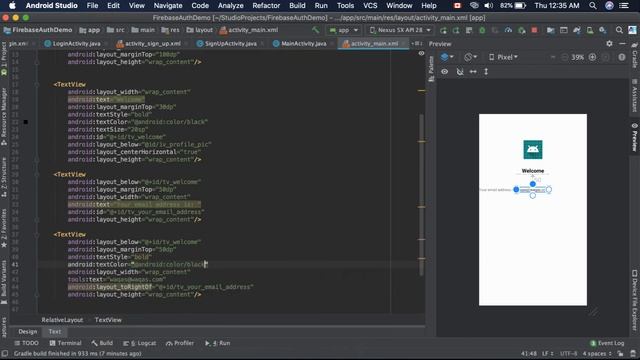The width and height of the screenshot is (640, 360).
Task: Open Nexus 5X API 28 device dropdown
Action: (400, 30)
